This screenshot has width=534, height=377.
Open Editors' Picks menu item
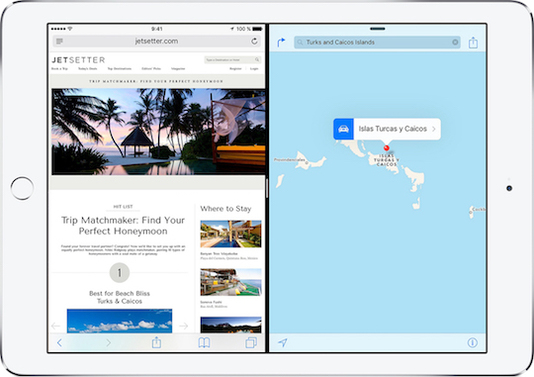coord(151,69)
